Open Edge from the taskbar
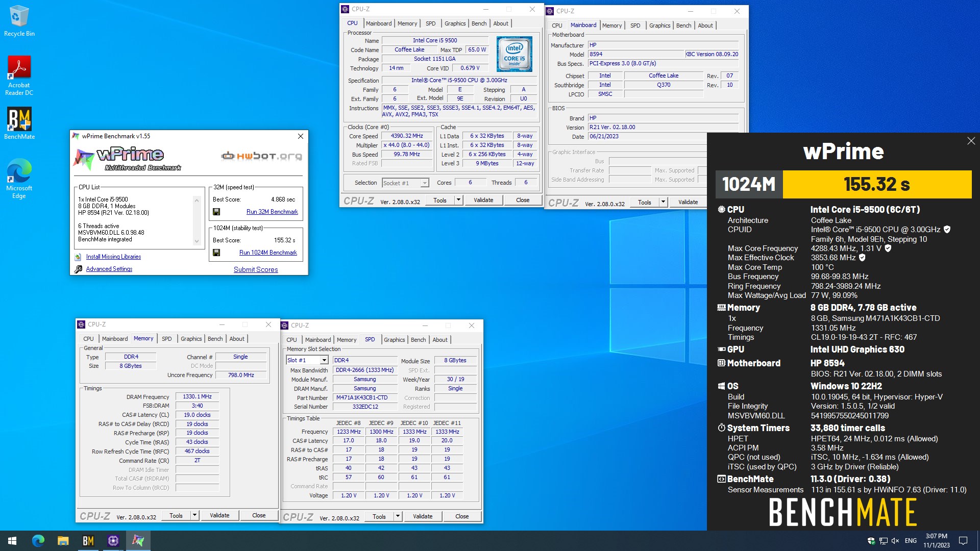 38,541
